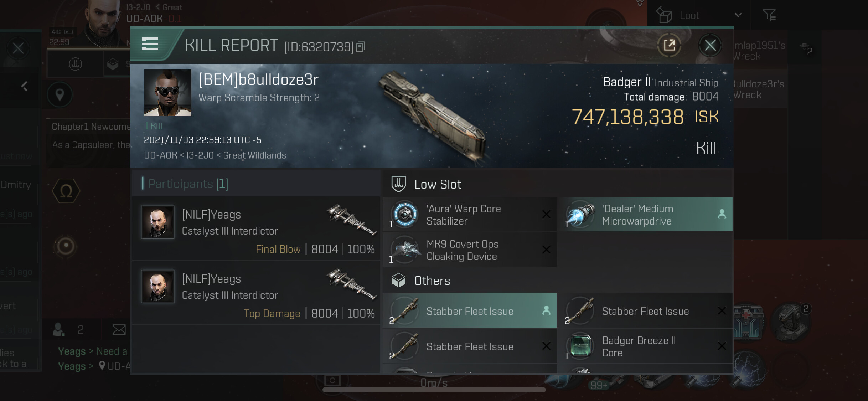Select the MK9 Covert Ops Cloaking Device
The width and height of the screenshot is (868, 401).
coord(470,250)
